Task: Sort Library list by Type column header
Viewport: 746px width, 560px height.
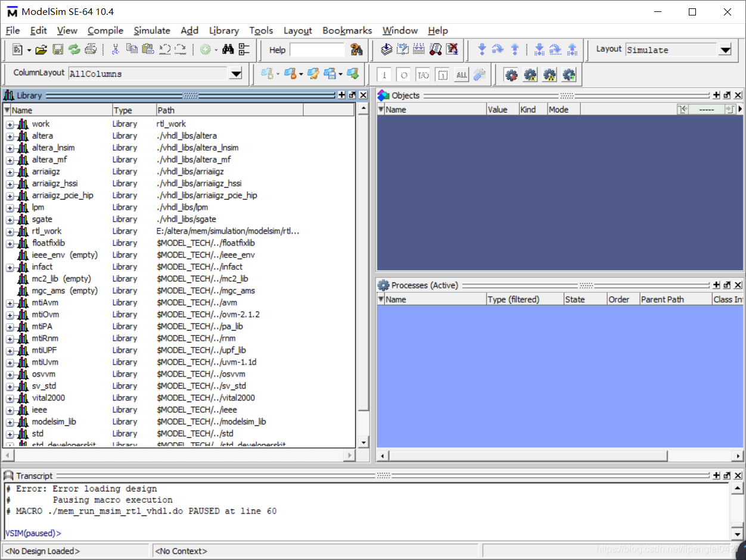Action: pos(134,110)
